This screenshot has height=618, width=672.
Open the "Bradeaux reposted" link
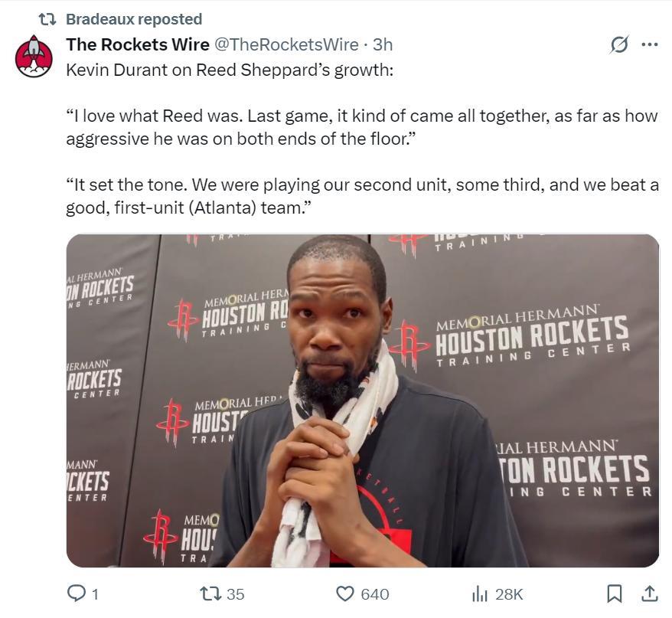tap(134, 19)
